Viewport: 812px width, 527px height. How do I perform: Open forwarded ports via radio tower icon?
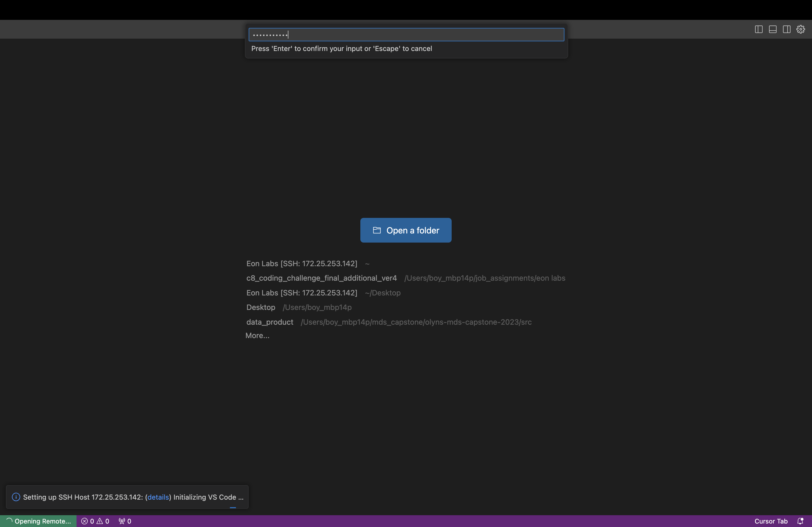(x=125, y=521)
